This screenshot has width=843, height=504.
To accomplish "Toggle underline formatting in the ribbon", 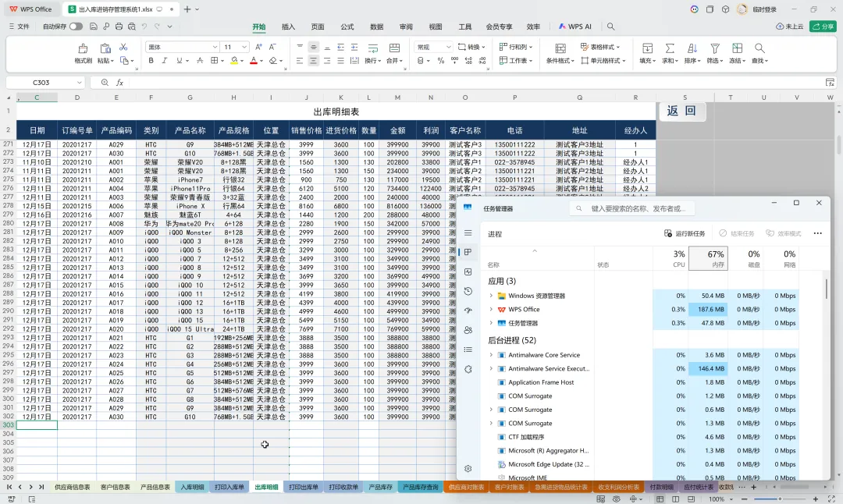I will click(x=179, y=61).
